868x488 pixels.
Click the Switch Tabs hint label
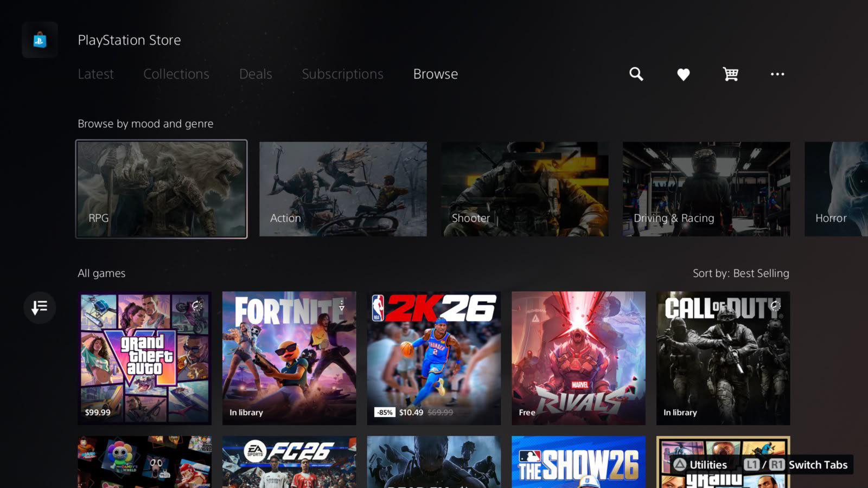tap(818, 465)
